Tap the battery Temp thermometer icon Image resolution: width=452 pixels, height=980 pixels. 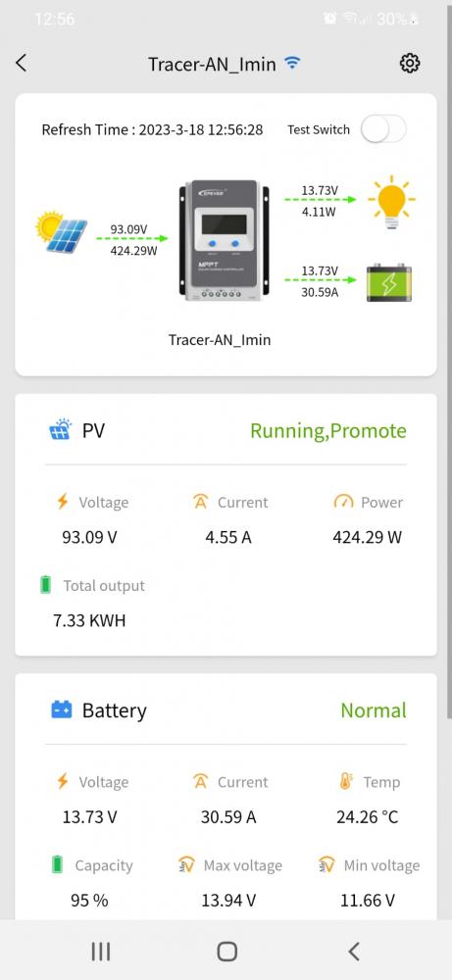[346, 781]
